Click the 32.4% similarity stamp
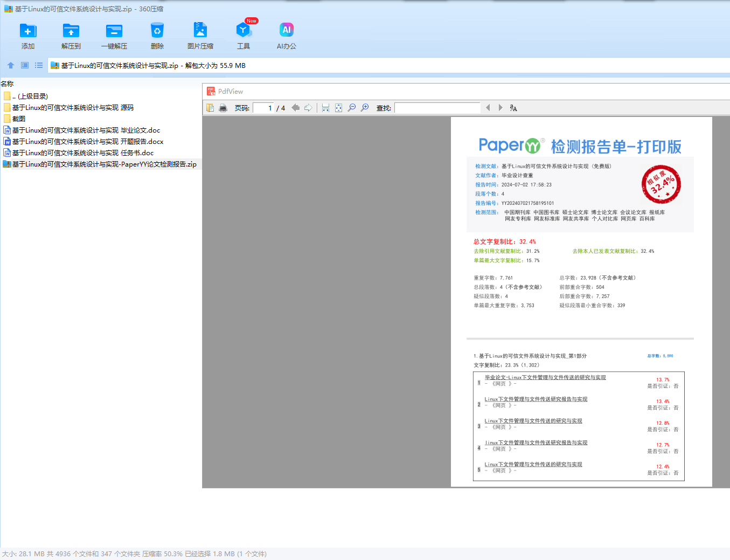Viewport: 730px width, 560px height. tap(661, 184)
